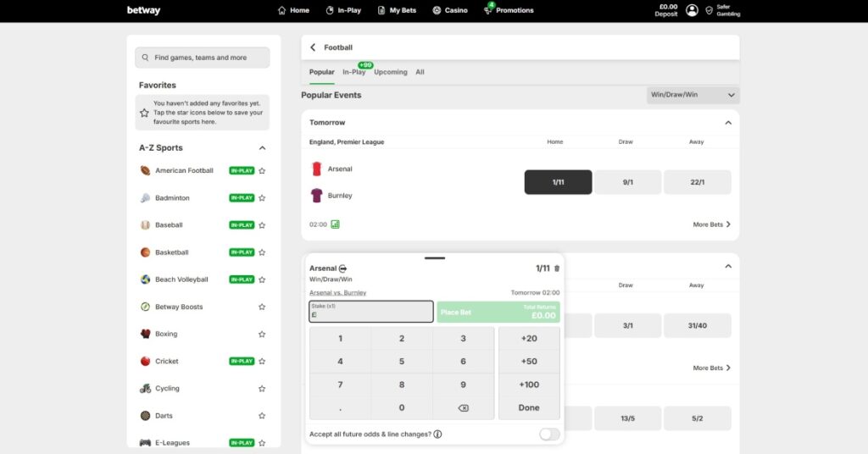Click the American Football sport icon

point(145,170)
